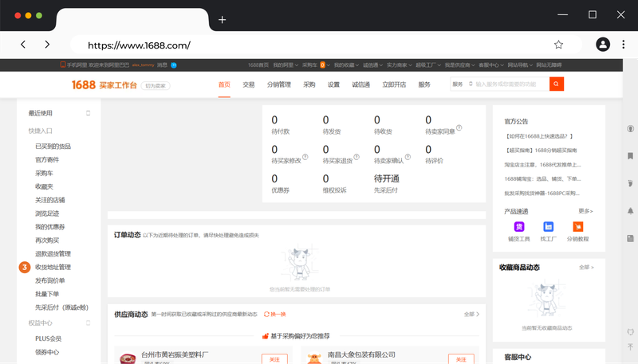The image size is (638, 364).
Task: Bookmark this page with the star icon
Action: 558,45
